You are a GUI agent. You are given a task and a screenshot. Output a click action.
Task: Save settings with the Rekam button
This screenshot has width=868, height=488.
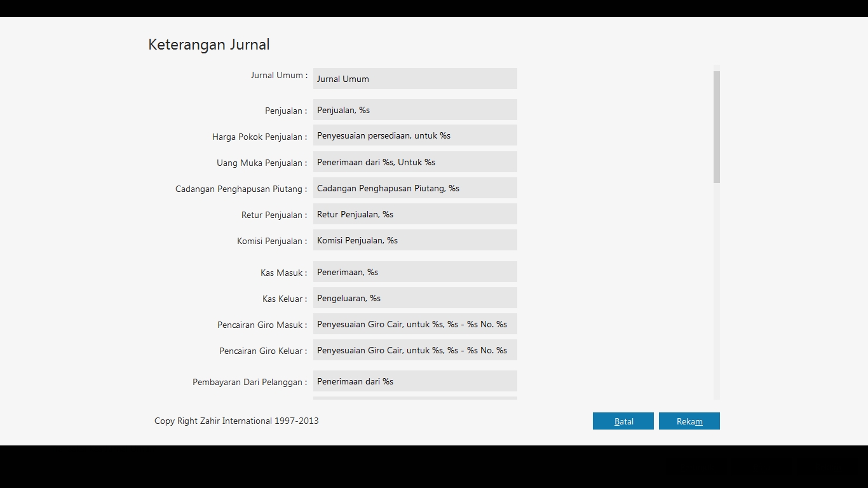coord(689,421)
